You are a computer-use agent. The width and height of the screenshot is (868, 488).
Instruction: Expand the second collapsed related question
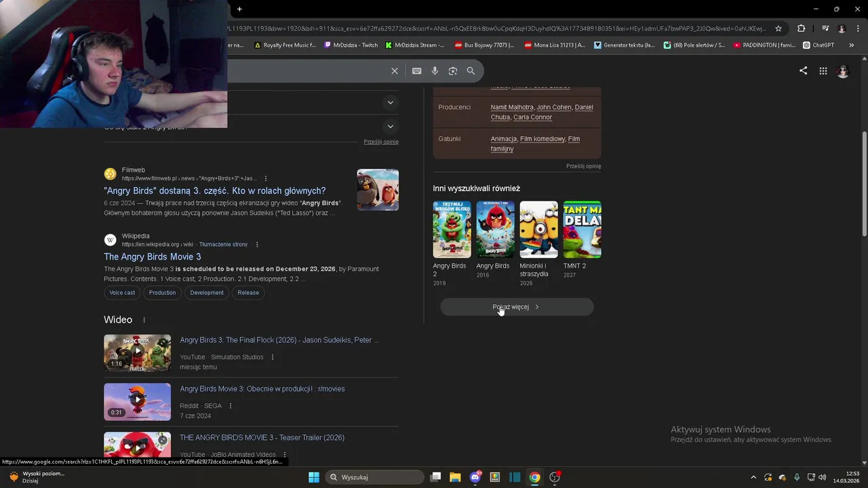point(390,126)
